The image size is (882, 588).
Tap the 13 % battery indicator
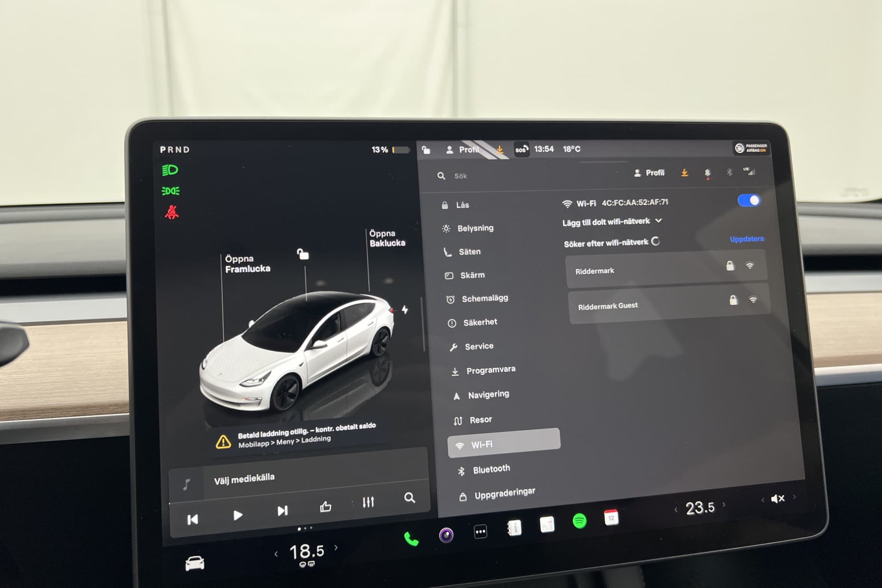pos(391,150)
